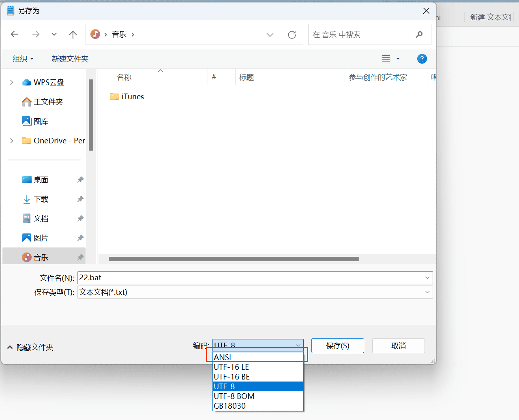Choose UTF-16 LE encoding
The width and height of the screenshot is (519, 420).
(258, 367)
